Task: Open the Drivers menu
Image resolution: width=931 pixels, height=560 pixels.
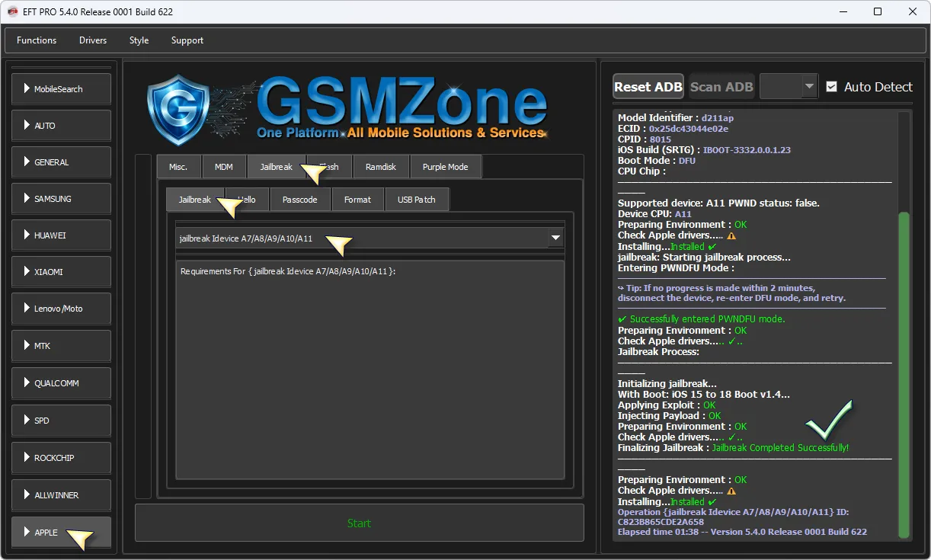Action: 93,40
